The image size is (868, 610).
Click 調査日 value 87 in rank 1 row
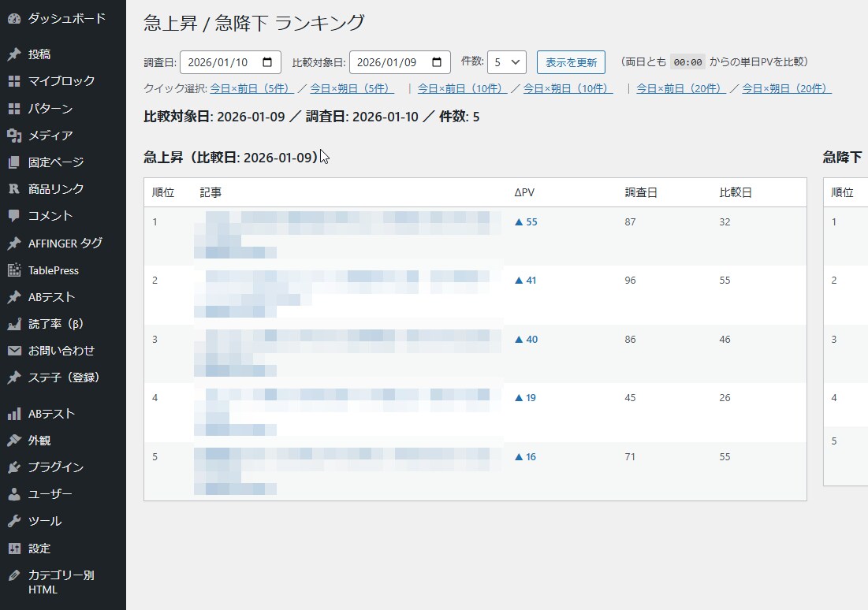click(630, 222)
